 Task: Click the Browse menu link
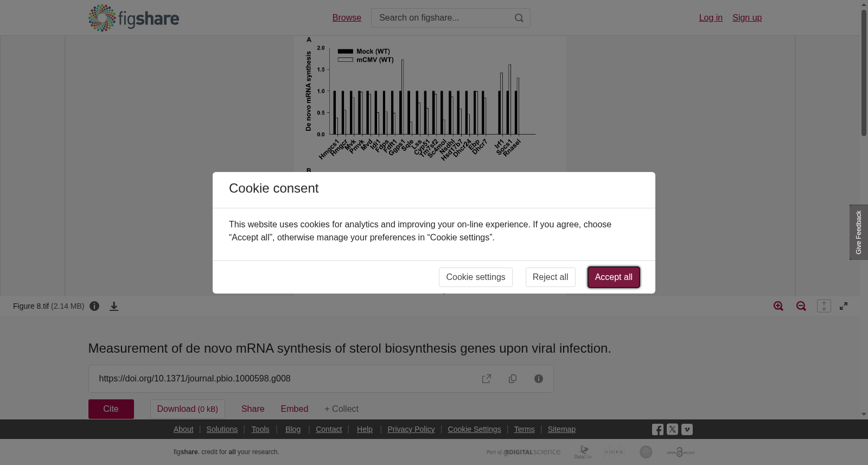(347, 18)
